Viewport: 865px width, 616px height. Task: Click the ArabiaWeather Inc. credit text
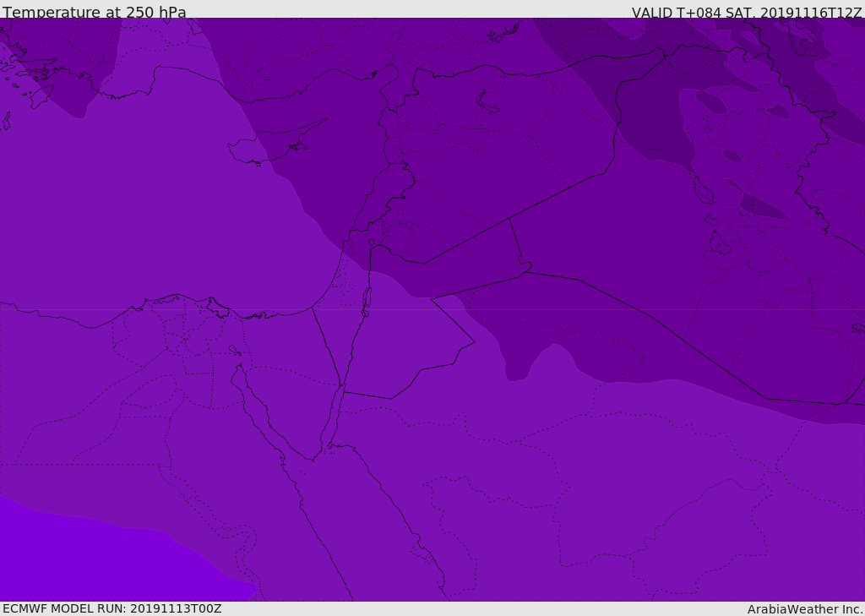click(x=805, y=609)
